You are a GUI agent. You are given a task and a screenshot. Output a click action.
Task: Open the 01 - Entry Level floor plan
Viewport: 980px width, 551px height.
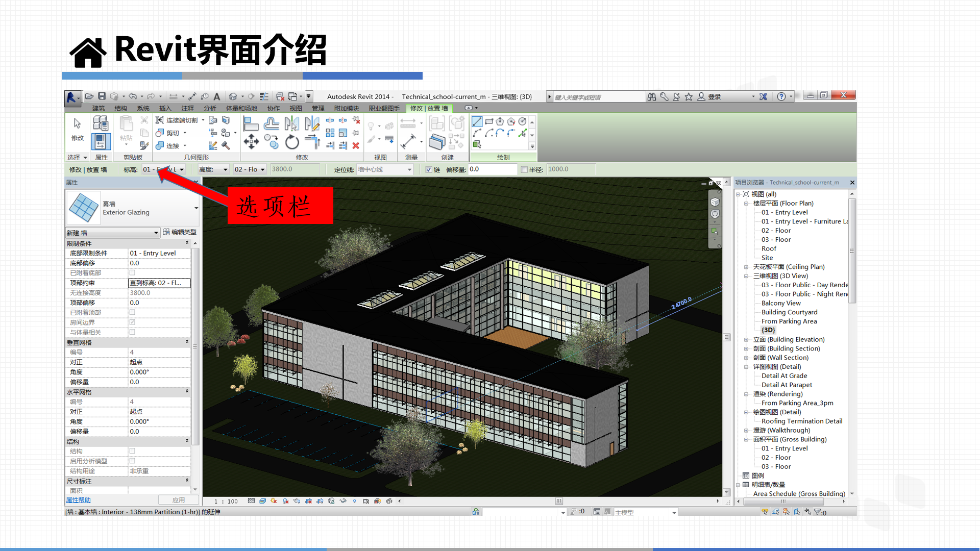click(x=785, y=212)
